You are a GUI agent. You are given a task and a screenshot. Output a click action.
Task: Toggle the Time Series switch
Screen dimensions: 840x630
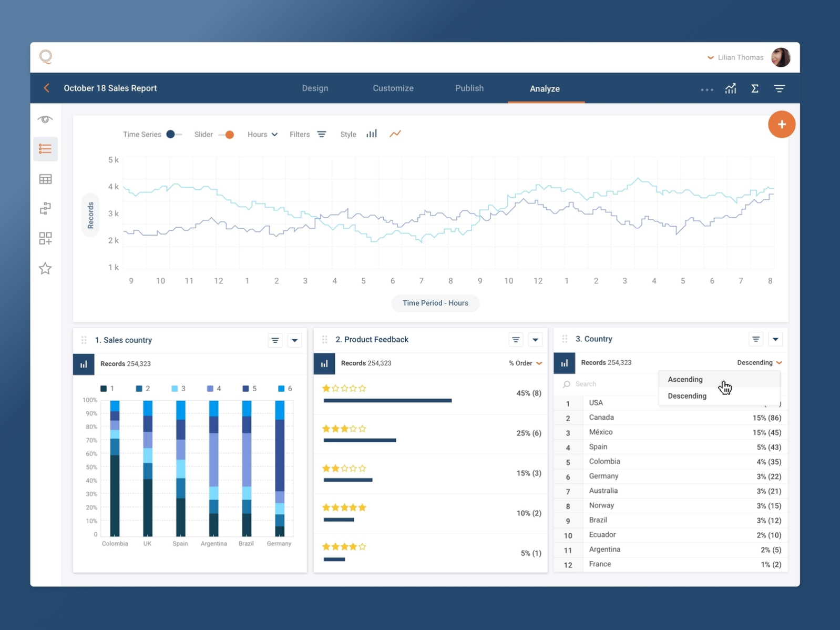(x=173, y=134)
